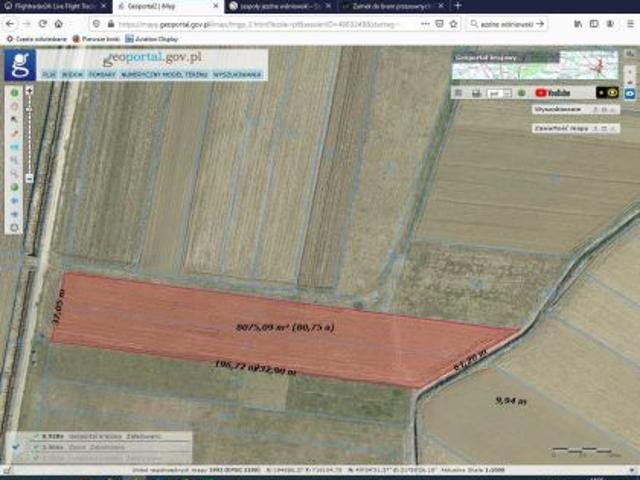Open the Firefox account icon
640x480 pixels.
pyautogui.click(x=610, y=24)
